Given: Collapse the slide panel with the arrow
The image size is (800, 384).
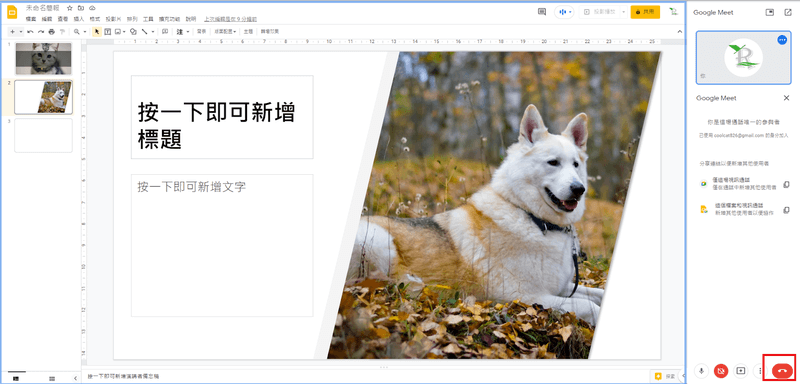Looking at the screenshot, I should pyautogui.click(x=76, y=378).
